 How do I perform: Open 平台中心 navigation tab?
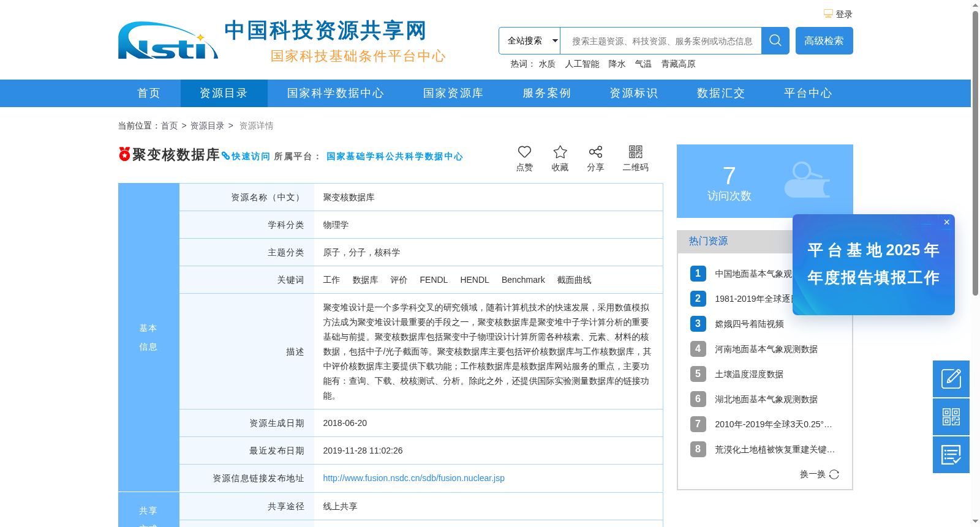pos(808,93)
